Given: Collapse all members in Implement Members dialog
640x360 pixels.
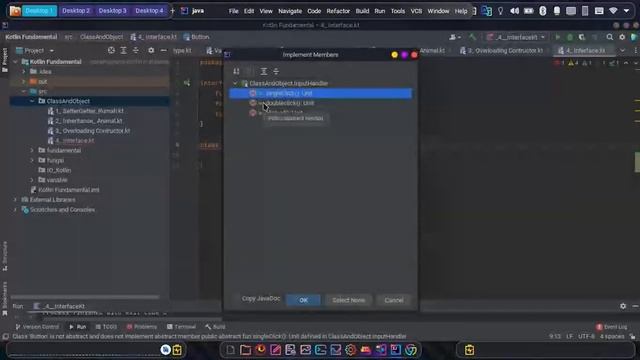Looking at the screenshot, I should point(276,71).
